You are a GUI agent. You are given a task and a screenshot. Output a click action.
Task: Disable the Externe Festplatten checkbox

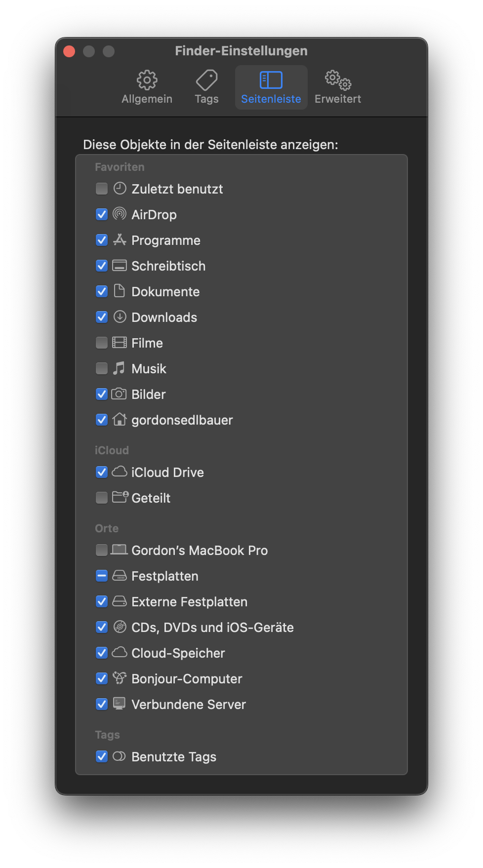102,601
